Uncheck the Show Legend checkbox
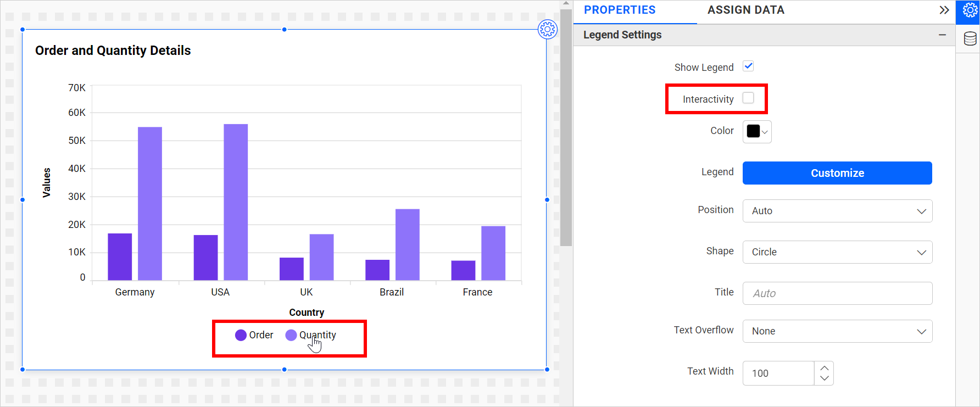This screenshot has width=980, height=407. click(748, 66)
